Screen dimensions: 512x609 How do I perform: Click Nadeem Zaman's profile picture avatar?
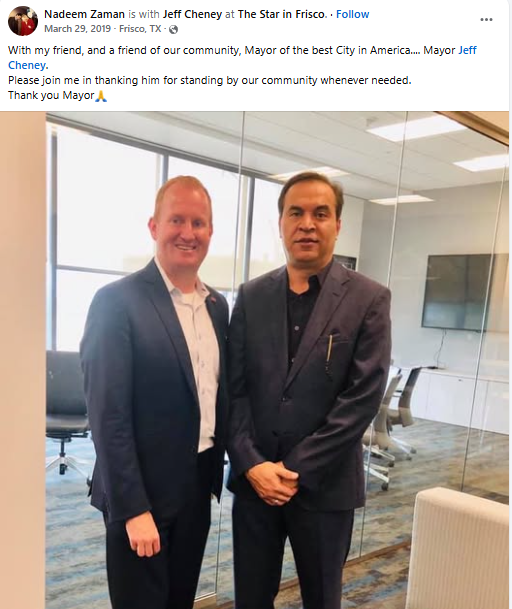click(23, 21)
